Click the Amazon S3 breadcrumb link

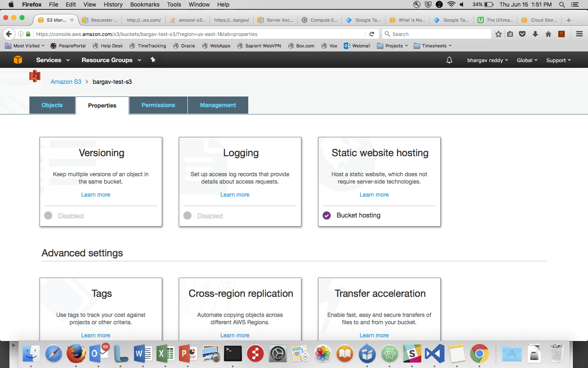[x=66, y=82]
